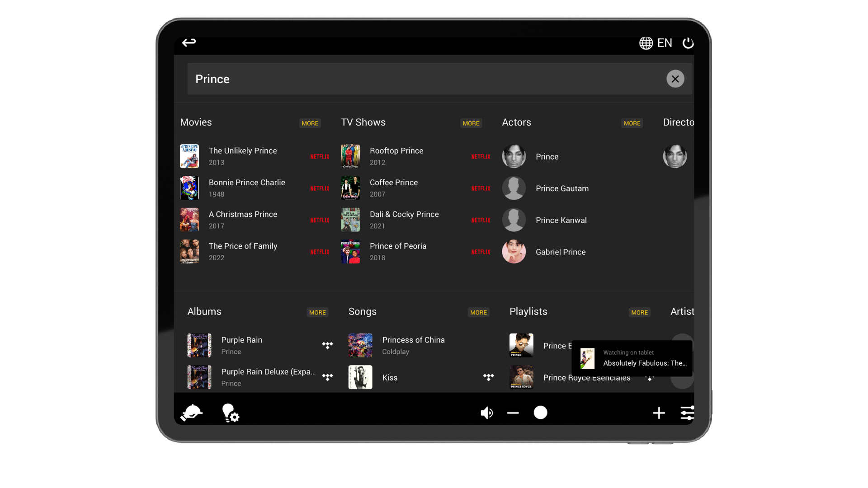Open the Kiss song cover
868x488 pixels.
pos(360,377)
